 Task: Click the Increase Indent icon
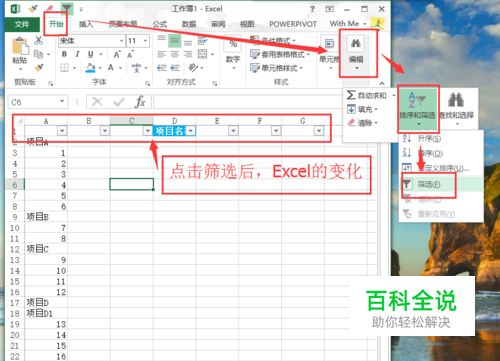(175, 68)
